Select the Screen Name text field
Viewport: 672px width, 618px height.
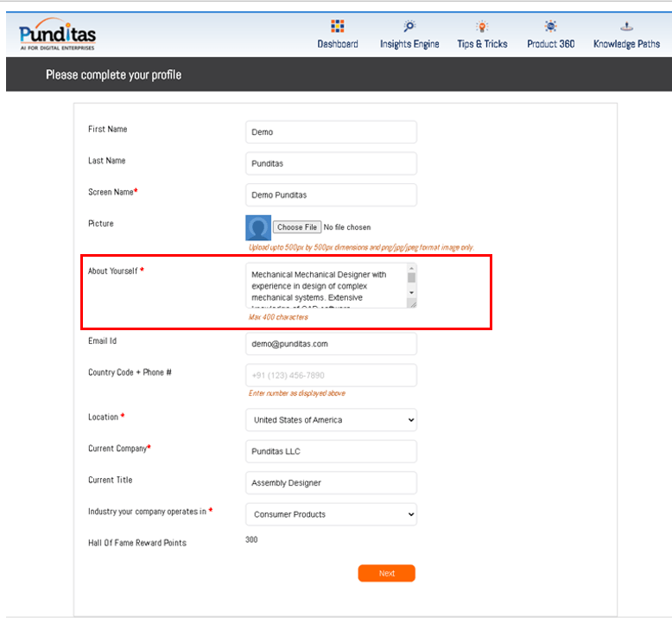(331, 195)
